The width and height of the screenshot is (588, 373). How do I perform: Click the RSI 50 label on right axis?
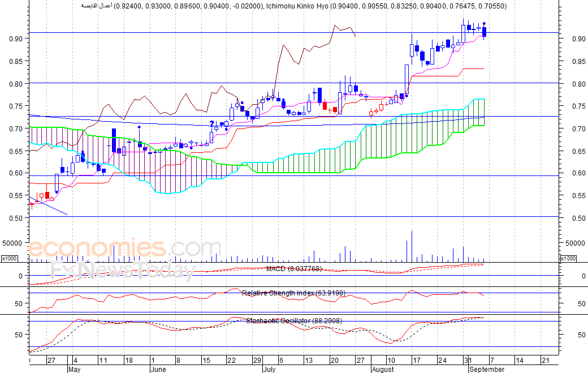click(x=582, y=303)
